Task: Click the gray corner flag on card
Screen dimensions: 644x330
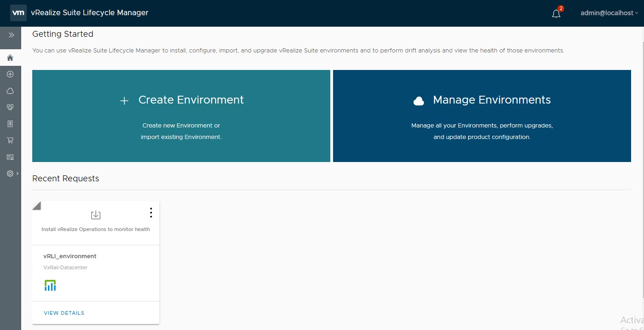Action: click(x=36, y=206)
